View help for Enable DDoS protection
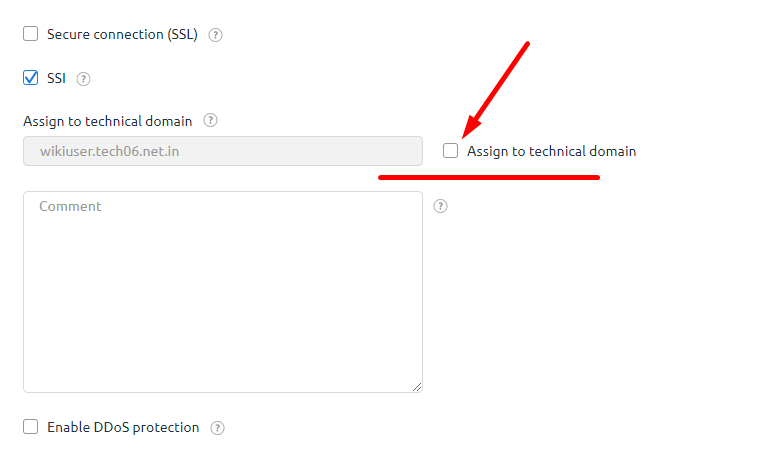This screenshot has width=762, height=452. click(x=217, y=428)
